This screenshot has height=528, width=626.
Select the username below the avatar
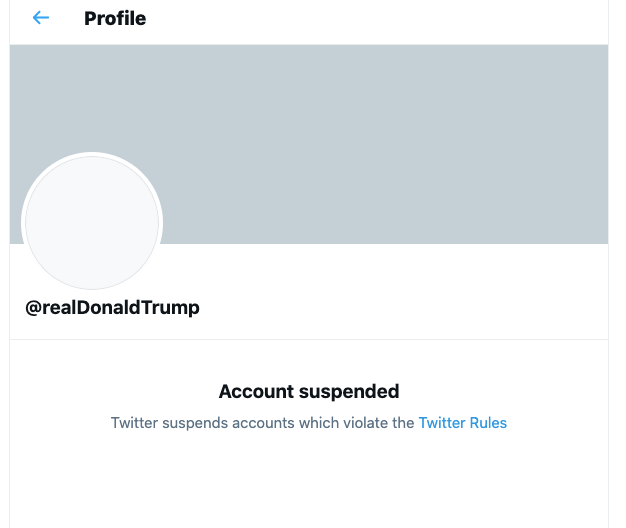tap(112, 308)
